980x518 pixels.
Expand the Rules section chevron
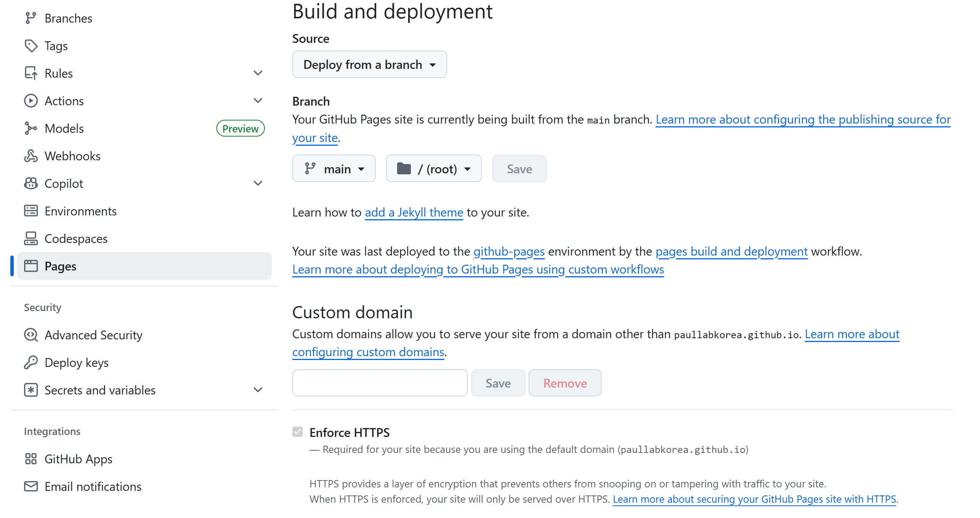(x=258, y=73)
